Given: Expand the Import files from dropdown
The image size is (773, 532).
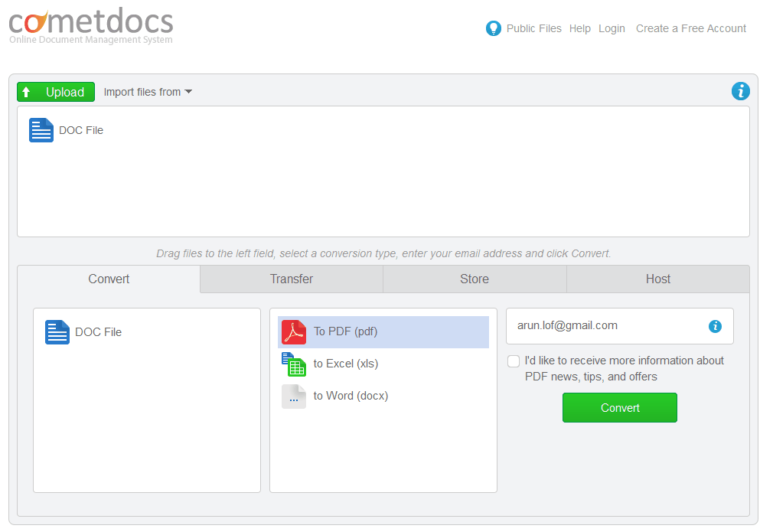Looking at the screenshot, I should [x=148, y=92].
